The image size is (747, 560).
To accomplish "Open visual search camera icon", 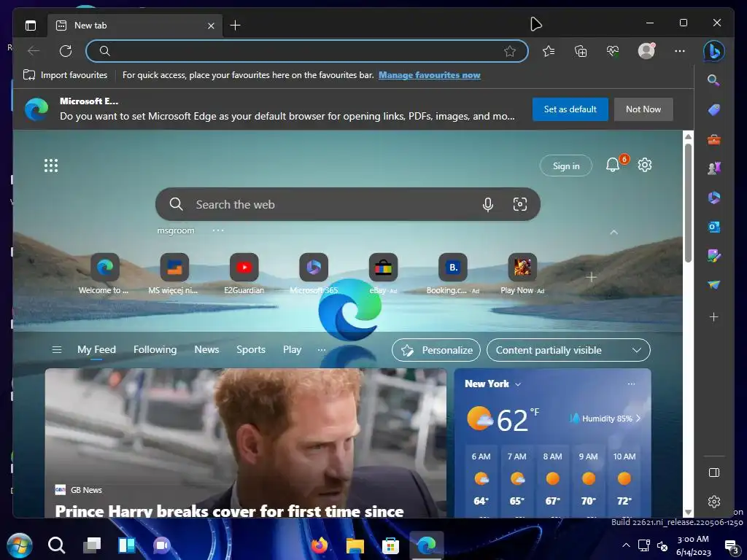I will tap(519, 204).
